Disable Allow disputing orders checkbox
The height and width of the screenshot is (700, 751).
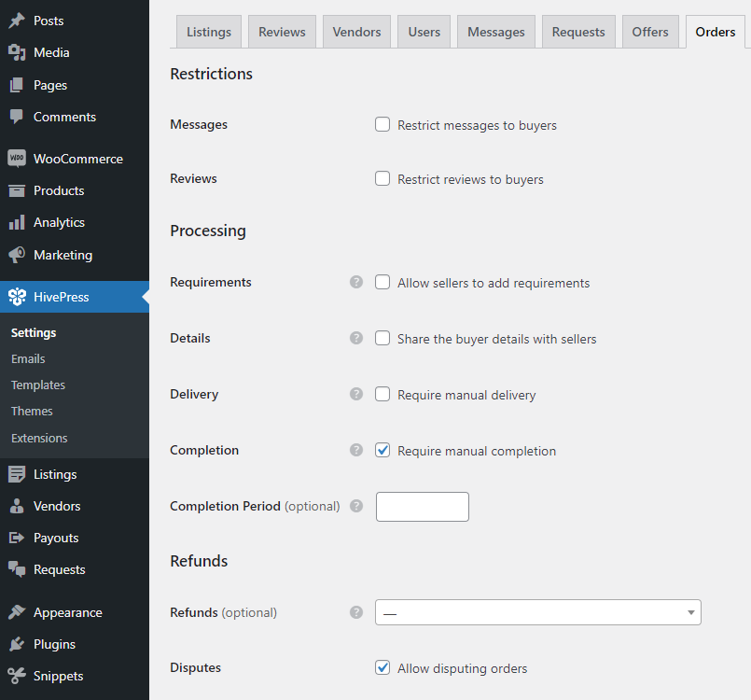point(382,667)
